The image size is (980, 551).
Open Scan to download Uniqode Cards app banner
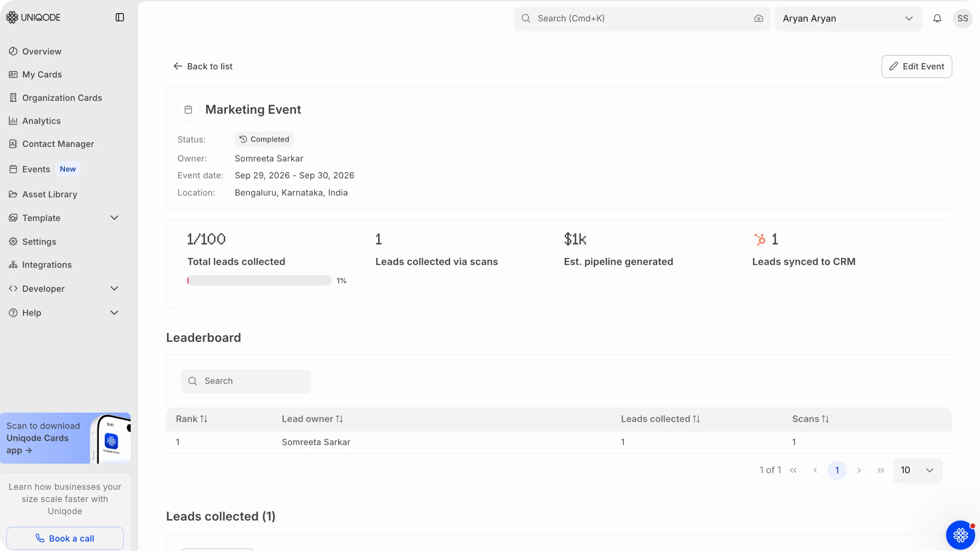pos(65,438)
